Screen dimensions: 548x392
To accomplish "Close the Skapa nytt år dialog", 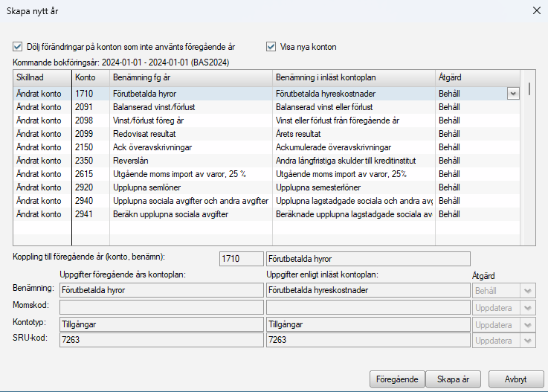I will (532, 11).
